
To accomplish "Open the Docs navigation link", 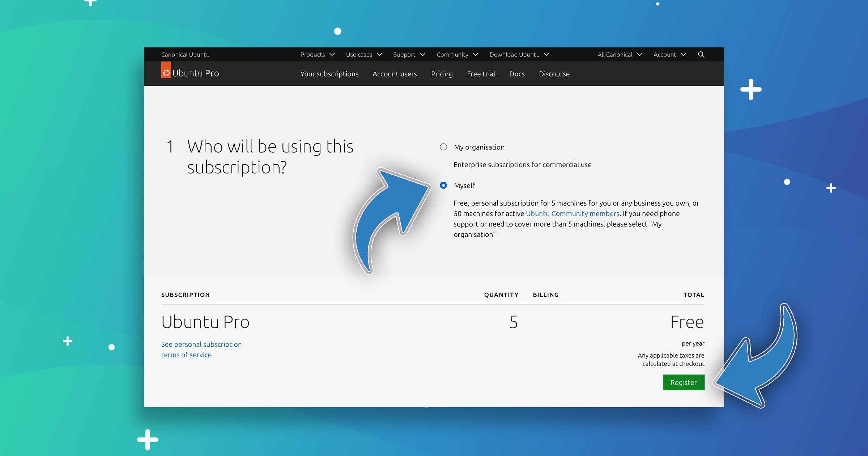I will point(517,74).
